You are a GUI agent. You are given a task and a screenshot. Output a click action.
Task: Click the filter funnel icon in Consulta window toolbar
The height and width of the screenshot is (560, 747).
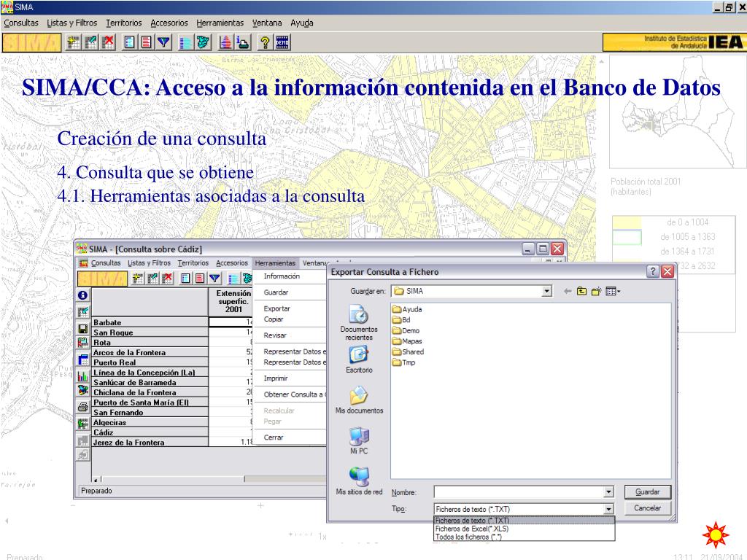pyautogui.click(x=215, y=279)
